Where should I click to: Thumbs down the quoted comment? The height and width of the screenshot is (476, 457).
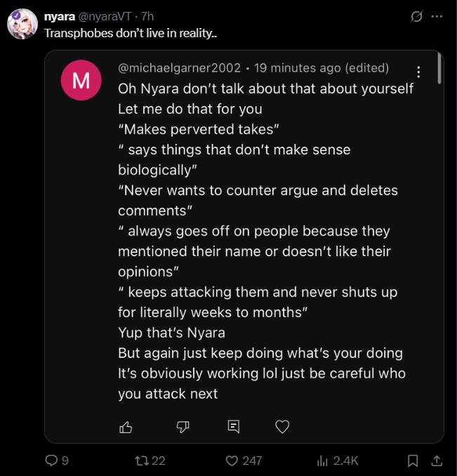click(183, 426)
